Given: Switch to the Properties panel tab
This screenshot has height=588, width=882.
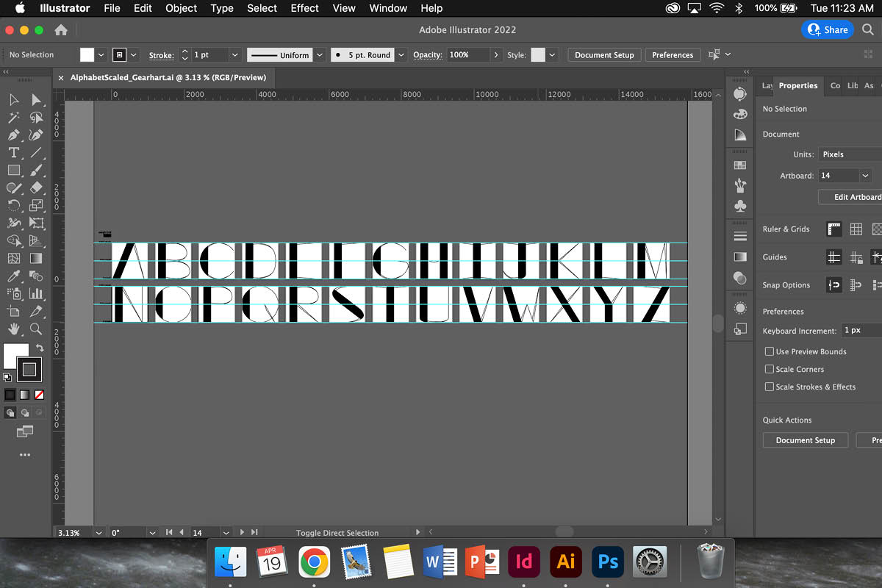Looking at the screenshot, I should [797, 86].
